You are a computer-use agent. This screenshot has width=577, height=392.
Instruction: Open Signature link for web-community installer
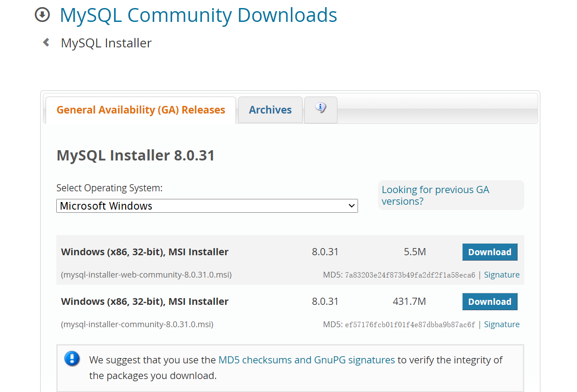point(501,275)
